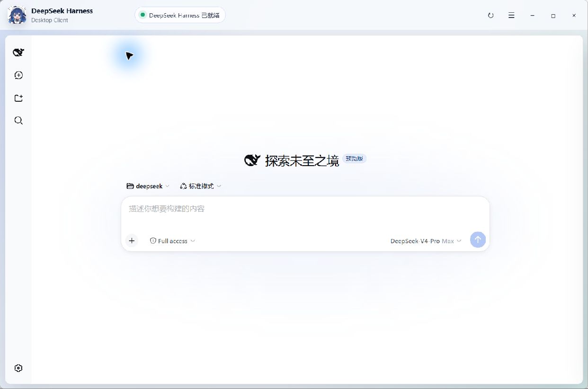Open the hamburger menu in title bar
This screenshot has width=588, height=389.
click(511, 16)
